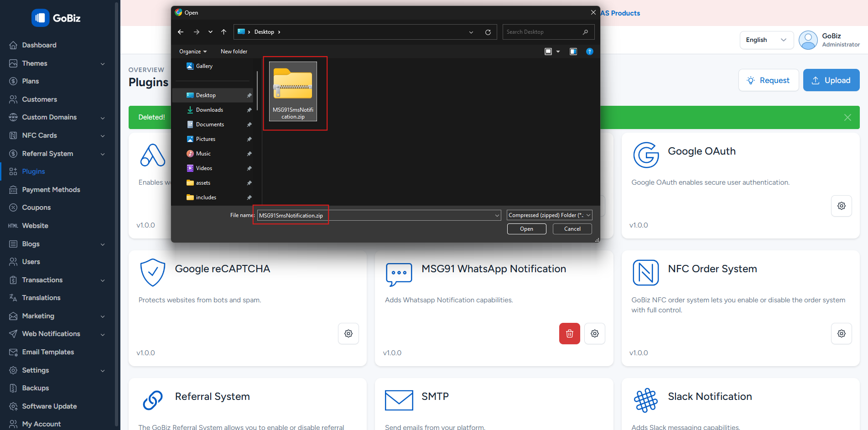The height and width of the screenshot is (430, 868).
Task: Refresh the Desktop folder listing
Action: click(488, 32)
